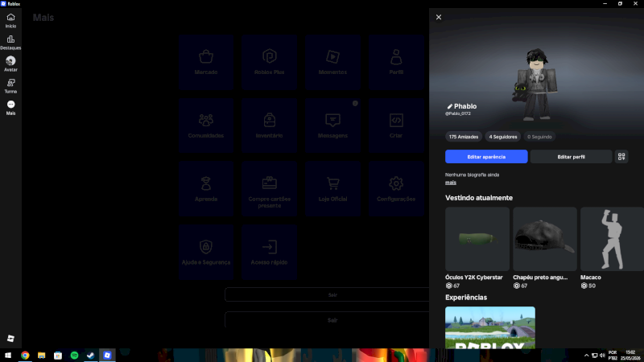Open the Inventário tile
Image resolution: width=644 pixels, height=362 pixels.
tap(270, 125)
